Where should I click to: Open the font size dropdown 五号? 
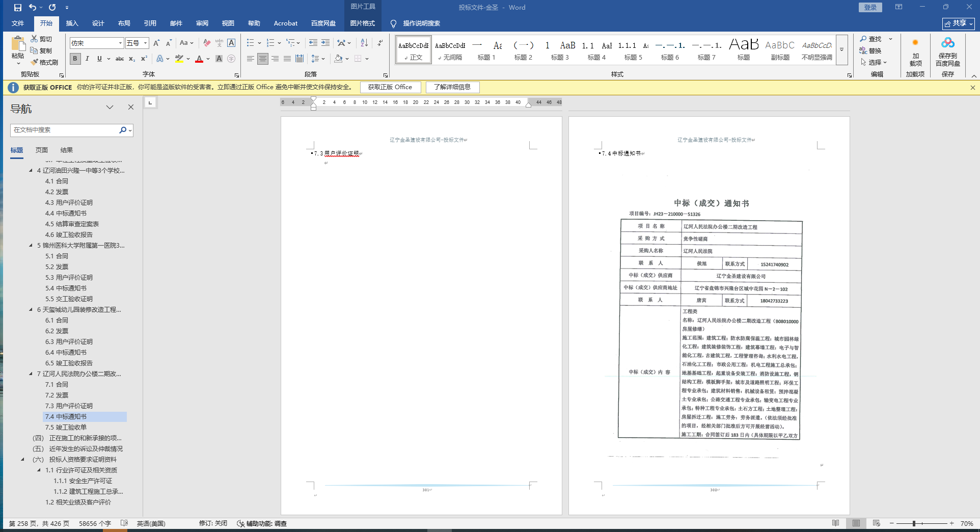click(x=146, y=43)
